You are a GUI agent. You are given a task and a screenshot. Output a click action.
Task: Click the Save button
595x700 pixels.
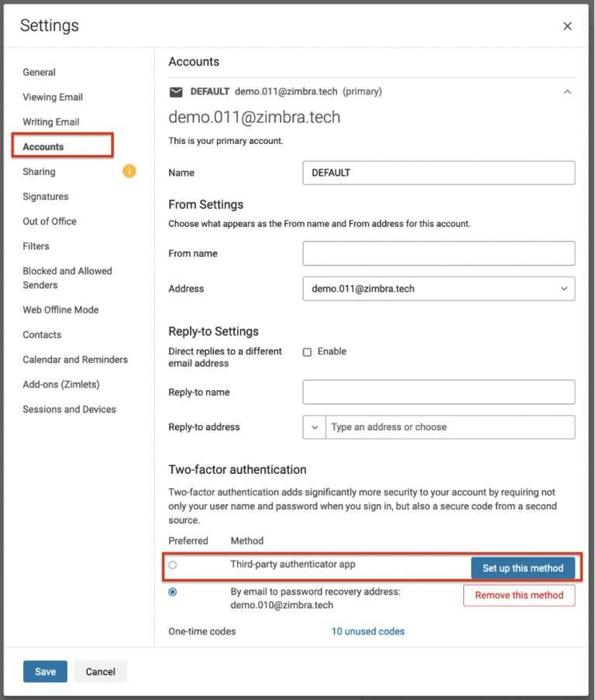44,671
